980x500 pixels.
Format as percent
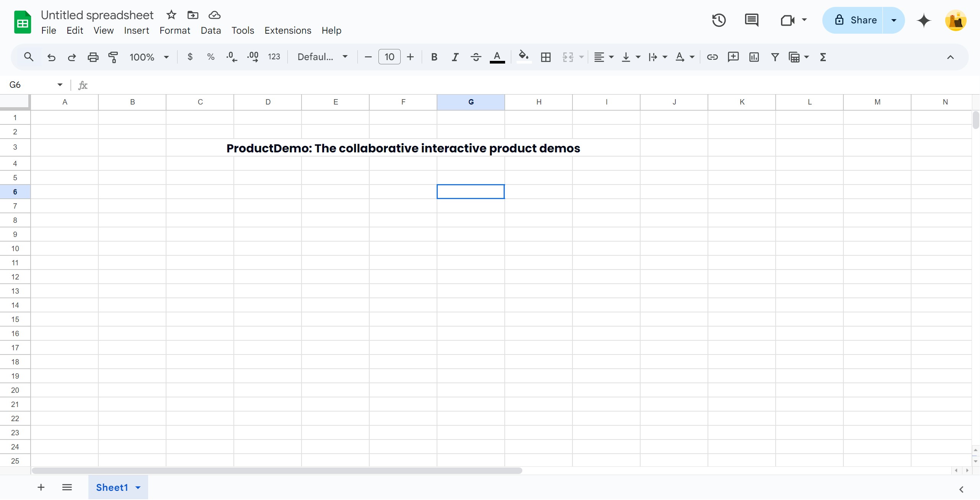coord(210,57)
